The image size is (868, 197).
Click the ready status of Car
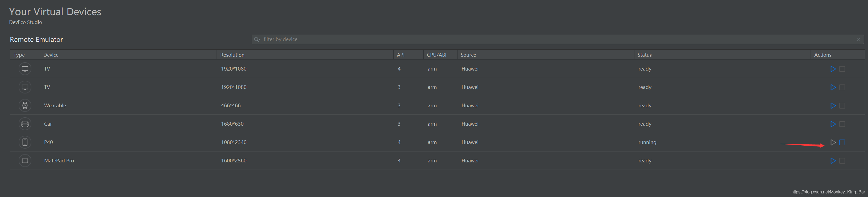pyautogui.click(x=645, y=124)
